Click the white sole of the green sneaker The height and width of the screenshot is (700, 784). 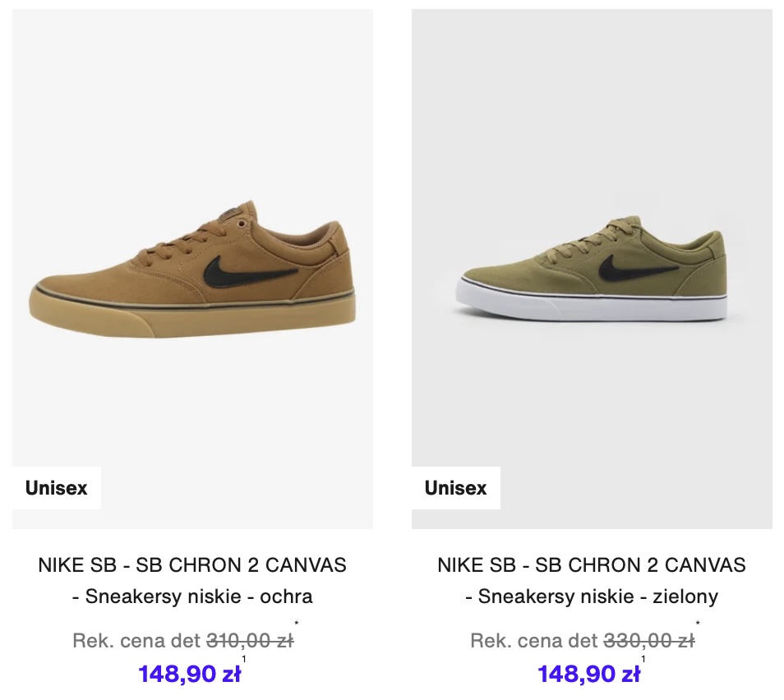tap(590, 305)
